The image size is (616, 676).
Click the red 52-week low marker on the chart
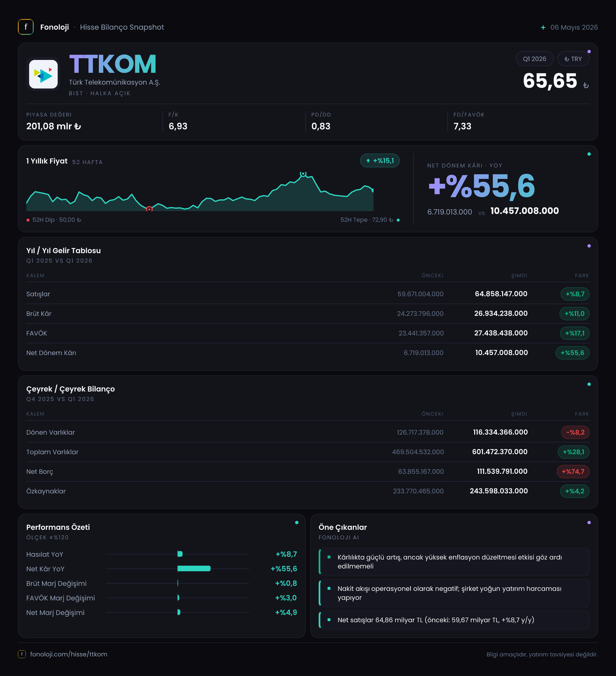click(x=149, y=209)
